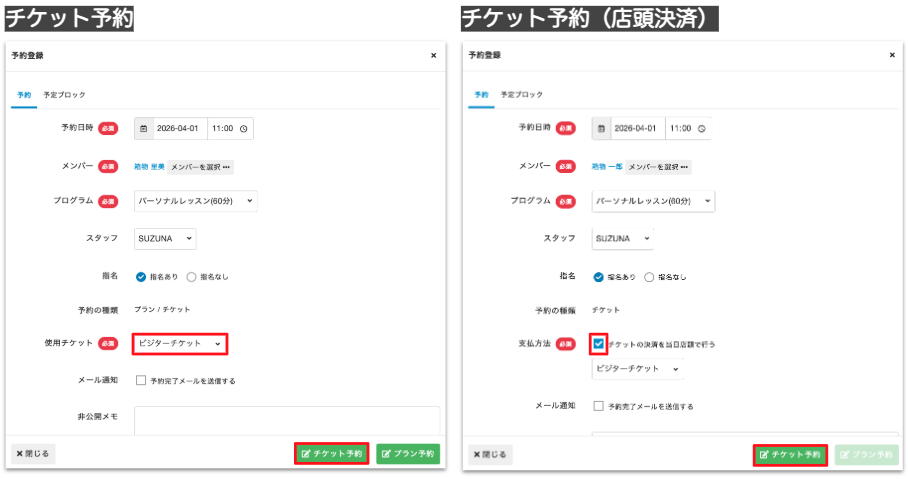Close the left 予約登録 dialog with the X icon
908x479 pixels.
tap(433, 56)
